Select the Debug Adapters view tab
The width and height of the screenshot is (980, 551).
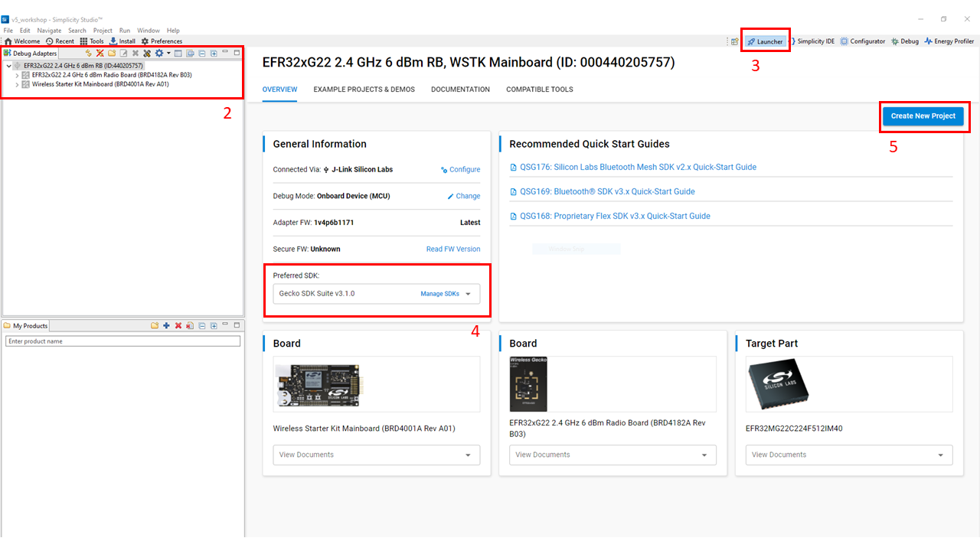31,54
